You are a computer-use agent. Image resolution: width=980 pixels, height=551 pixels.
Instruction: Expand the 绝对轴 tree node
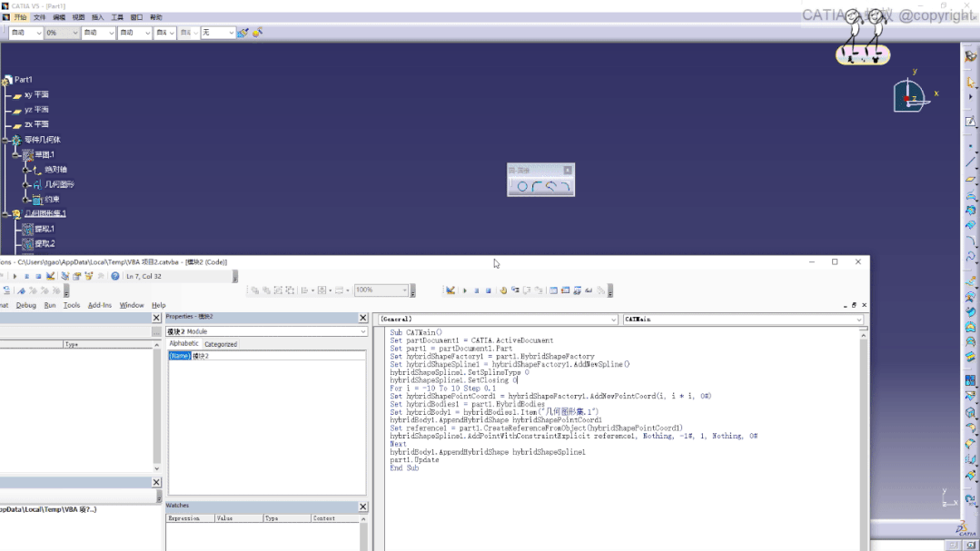click(x=26, y=170)
